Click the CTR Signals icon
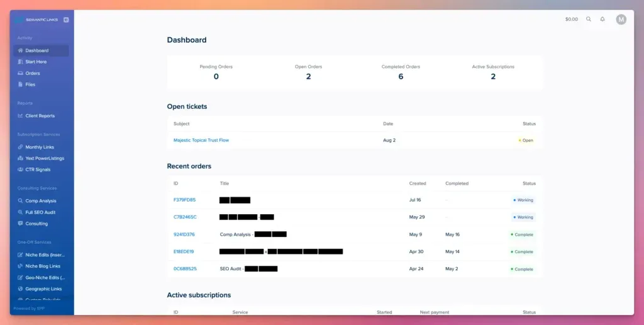 coord(21,170)
